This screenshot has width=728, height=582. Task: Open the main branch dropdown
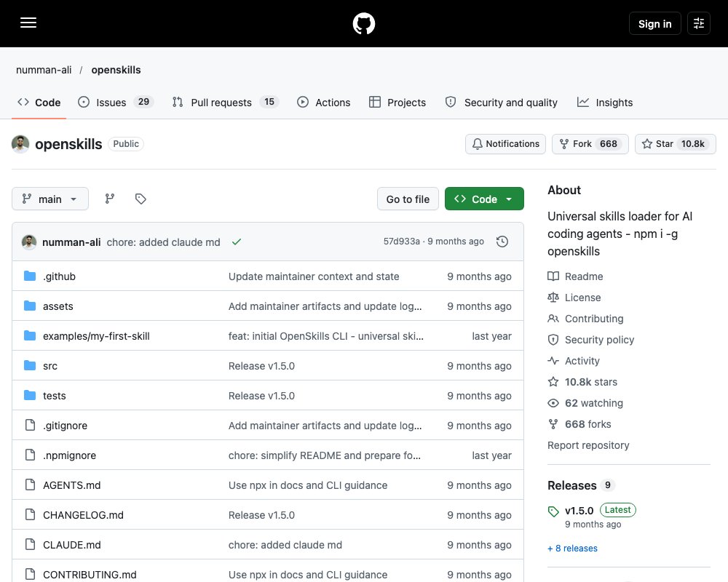[x=50, y=199]
